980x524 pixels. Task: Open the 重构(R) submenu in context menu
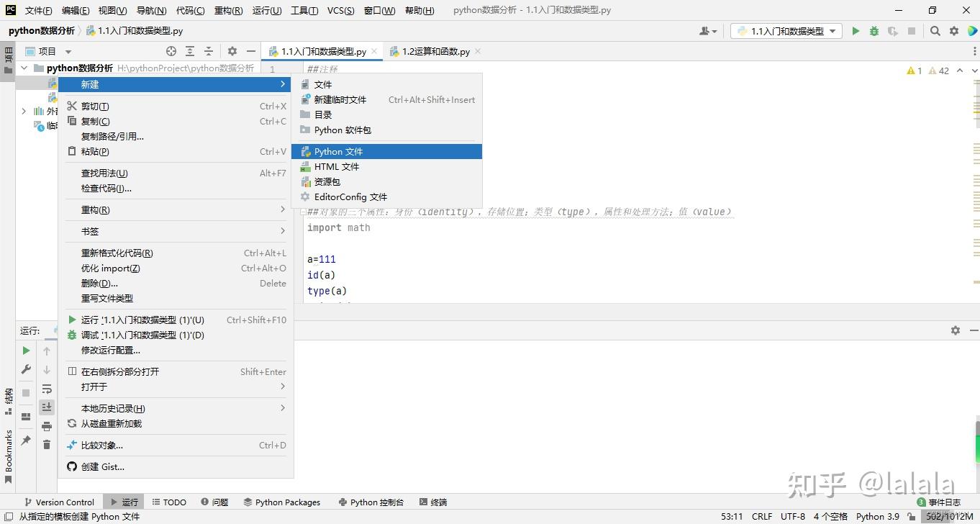point(176,210)
